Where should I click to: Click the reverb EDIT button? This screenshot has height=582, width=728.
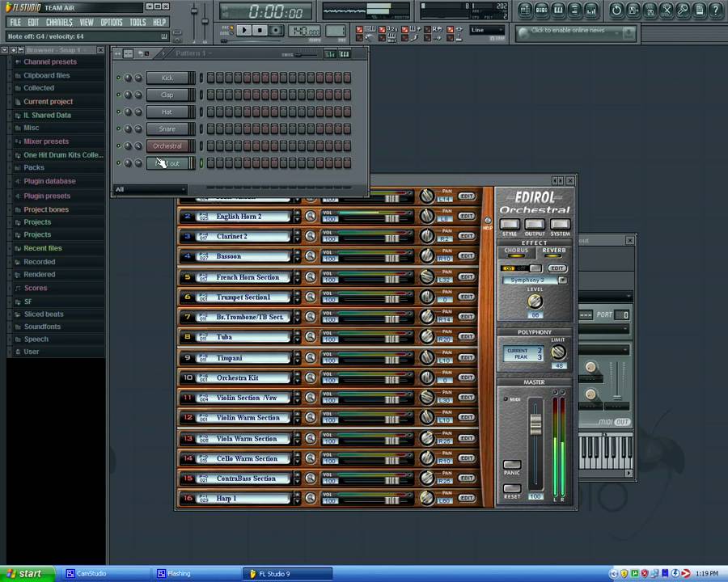pos(557,268)
